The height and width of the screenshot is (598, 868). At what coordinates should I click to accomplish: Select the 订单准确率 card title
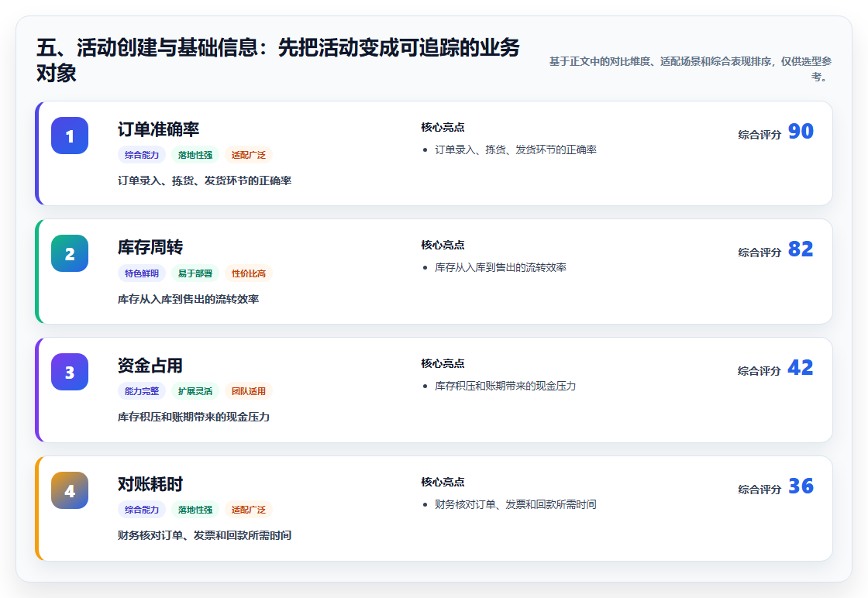[158, 129]
